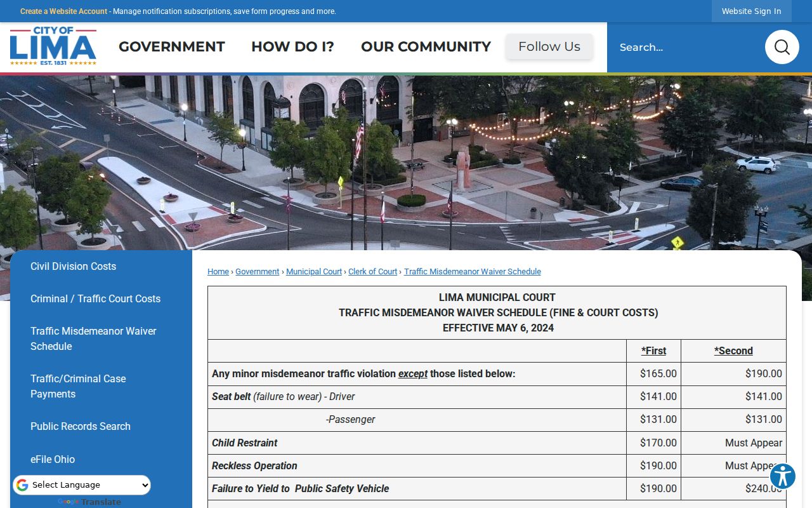Click the City of Lima logo
The width and height of the screenshot is (812, 508).
click(x=53, y=46)
